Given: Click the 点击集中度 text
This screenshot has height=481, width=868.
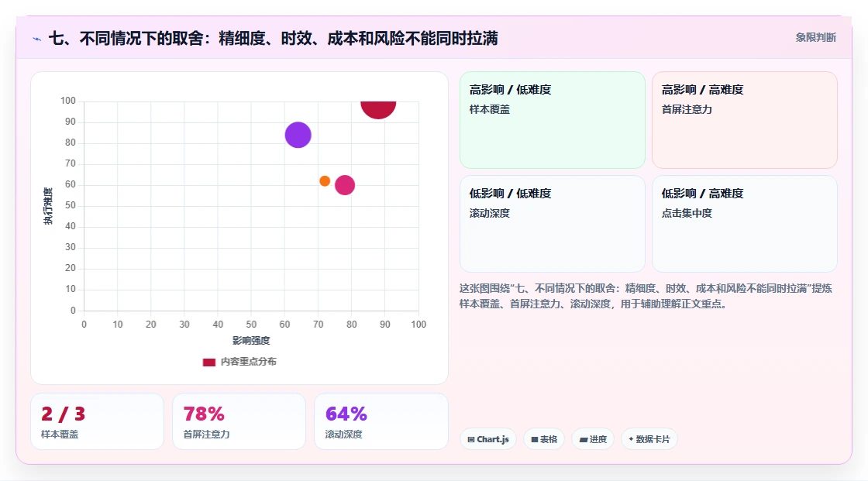Looking at the screenshot, I should 687,213.
